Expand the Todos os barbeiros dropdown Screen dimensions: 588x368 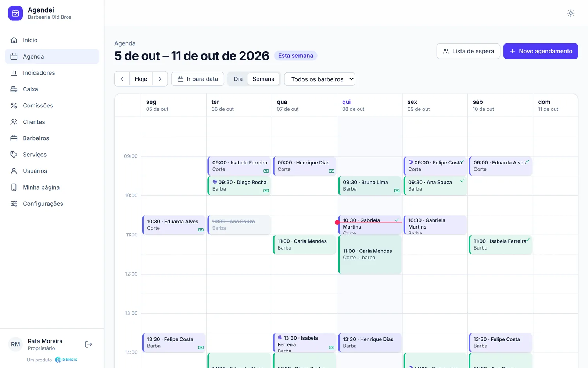(320, 79)
